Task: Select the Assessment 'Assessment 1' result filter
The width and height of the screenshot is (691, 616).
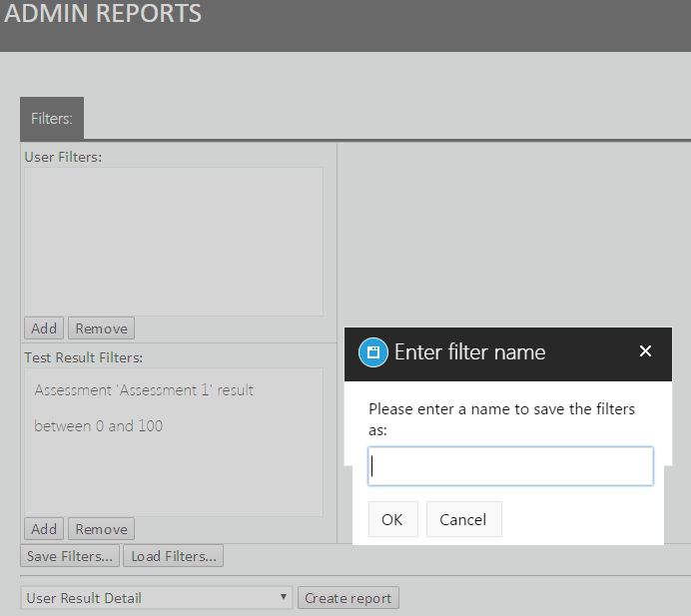Action: point(144,407)
